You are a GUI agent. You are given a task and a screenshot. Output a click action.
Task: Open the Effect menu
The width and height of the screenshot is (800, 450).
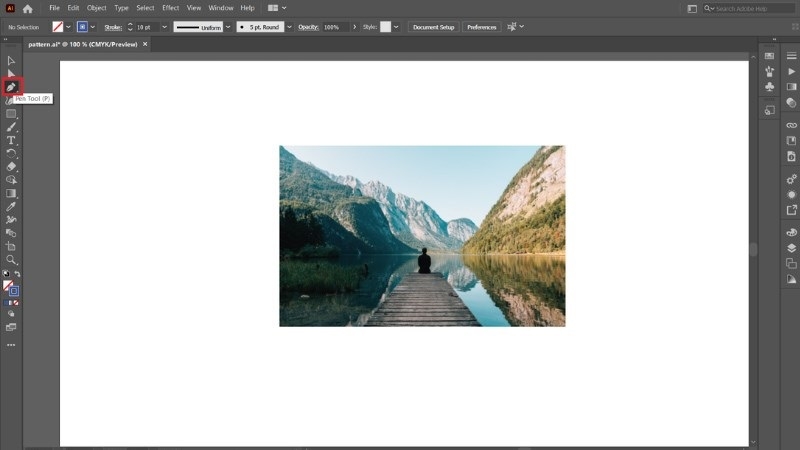[171, 8]
